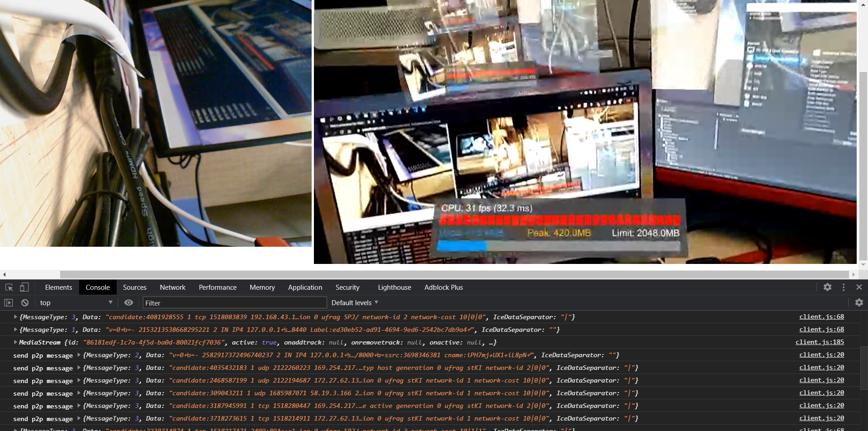Toggle the device toolbar icon
Viewport: 868px width, 431px height.
[x=24, y=287]
